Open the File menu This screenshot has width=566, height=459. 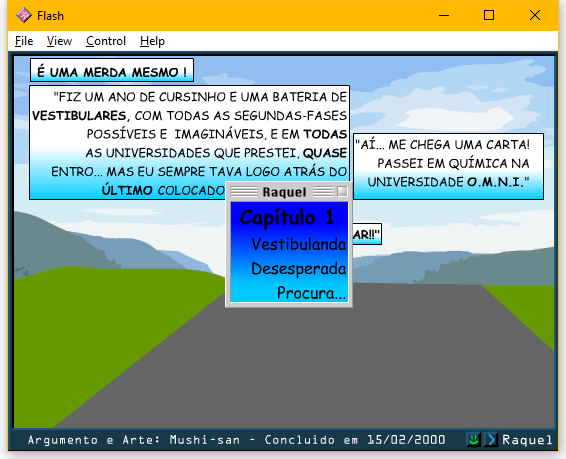[x=24, y=41]
